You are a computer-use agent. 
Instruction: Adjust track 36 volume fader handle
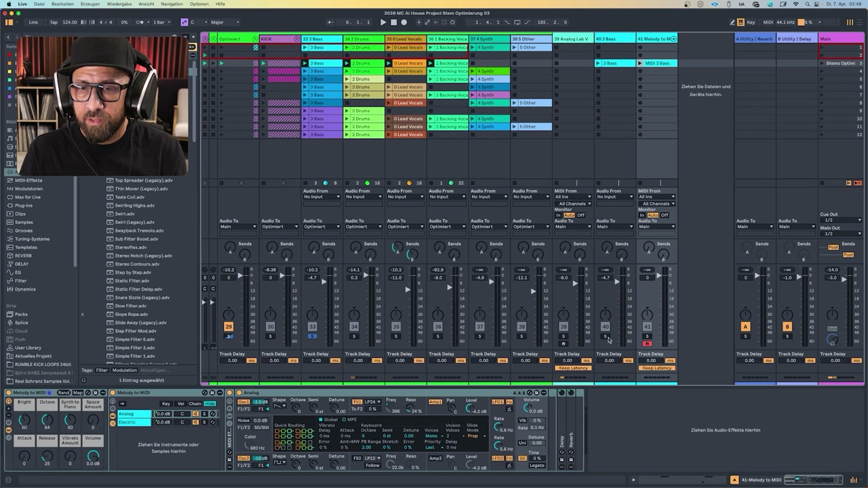(449, 287)
